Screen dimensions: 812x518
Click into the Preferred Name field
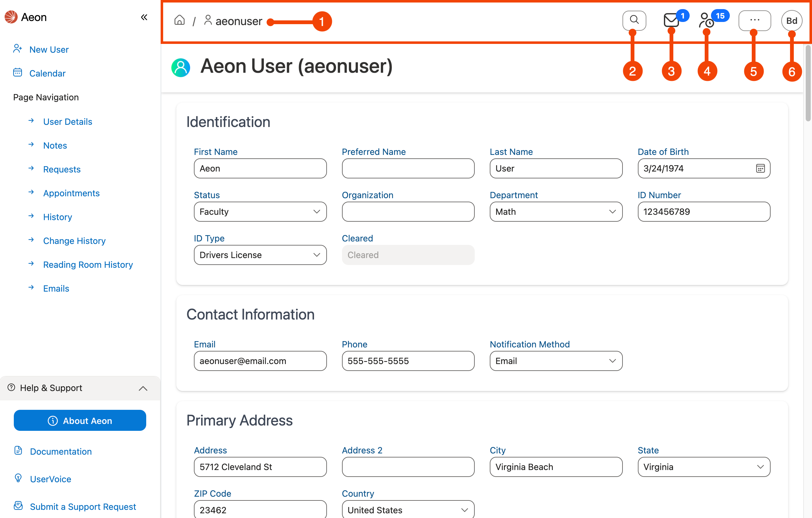coord(408,168)
